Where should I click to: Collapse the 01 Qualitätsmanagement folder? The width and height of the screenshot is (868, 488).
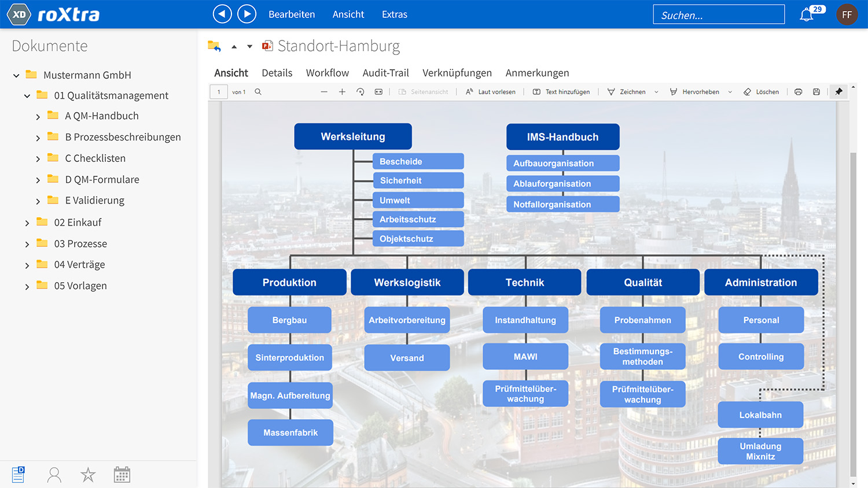point(27,96)
